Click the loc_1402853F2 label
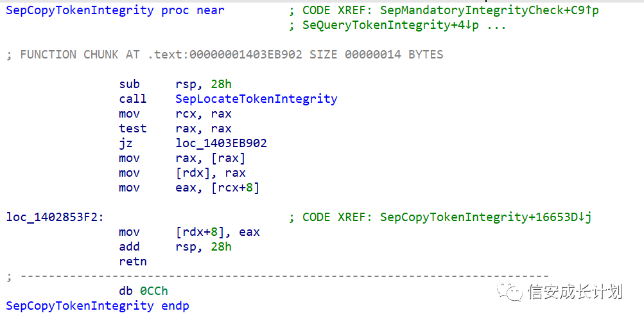 50,217
